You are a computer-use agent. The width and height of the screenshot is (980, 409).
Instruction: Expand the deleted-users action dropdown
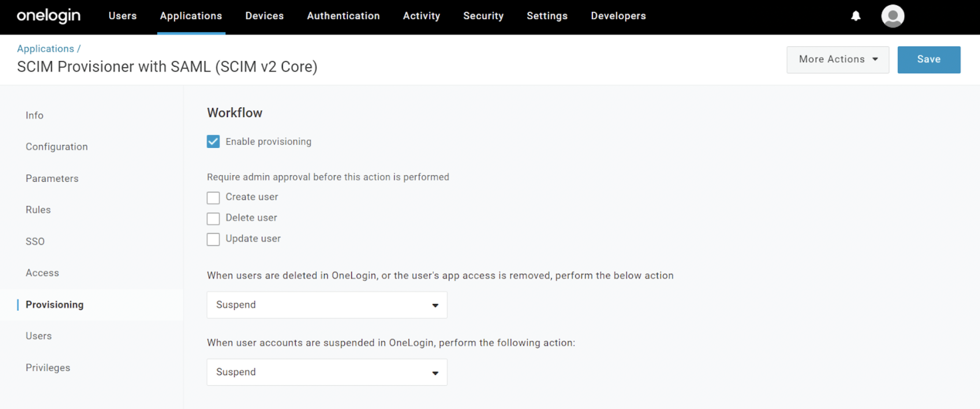click(x=327, y=305)
